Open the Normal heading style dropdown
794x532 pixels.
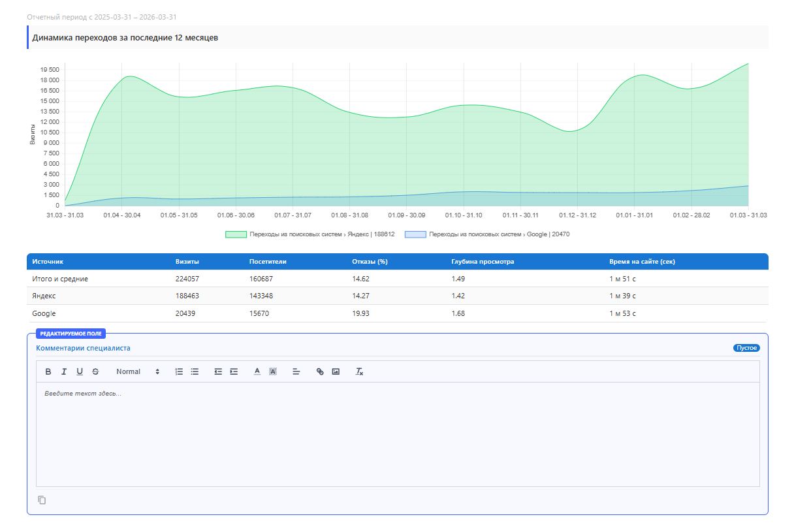137,371
